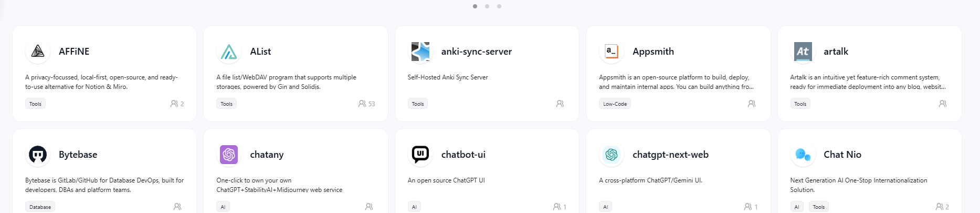Click the users icon on artalk card
Image resolution: width=980 pixels, height=213 pixels.
pos(943,104)
